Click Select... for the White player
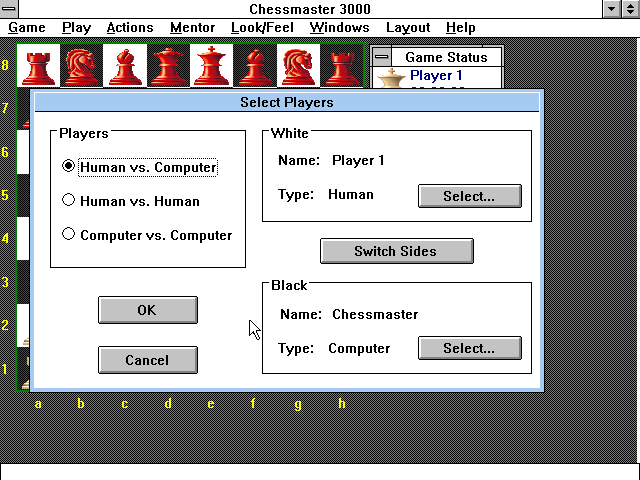Image resolution: width=640 pixels, height=480 pixels. click(469, 196)
